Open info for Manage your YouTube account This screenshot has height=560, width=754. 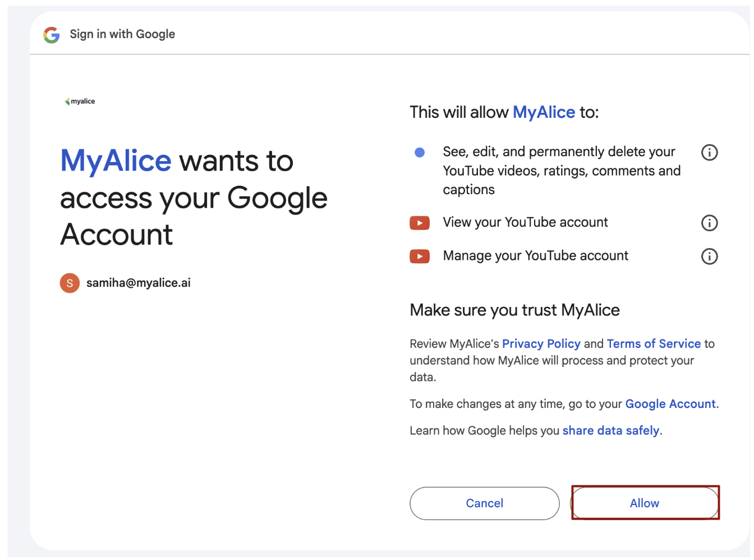pos(709,256)
